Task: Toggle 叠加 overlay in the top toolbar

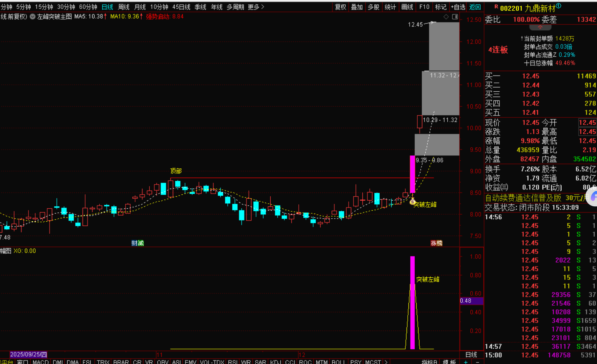Action: pos(357,7)
